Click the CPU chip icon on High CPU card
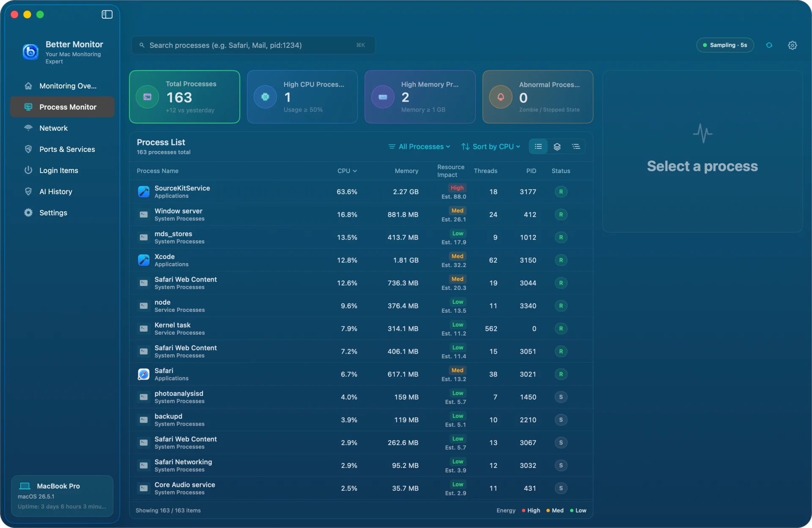This screenshot has width=812, height=528. pos(265,97)
